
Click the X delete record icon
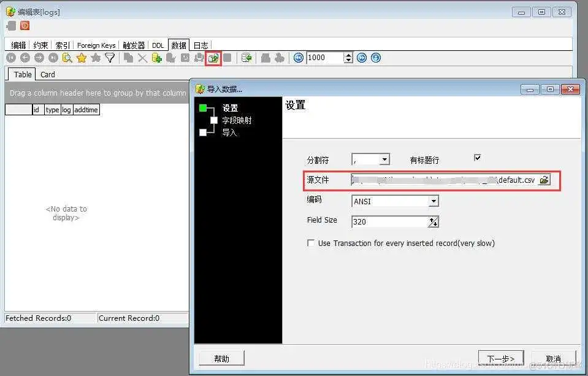[x=142, y=58]
